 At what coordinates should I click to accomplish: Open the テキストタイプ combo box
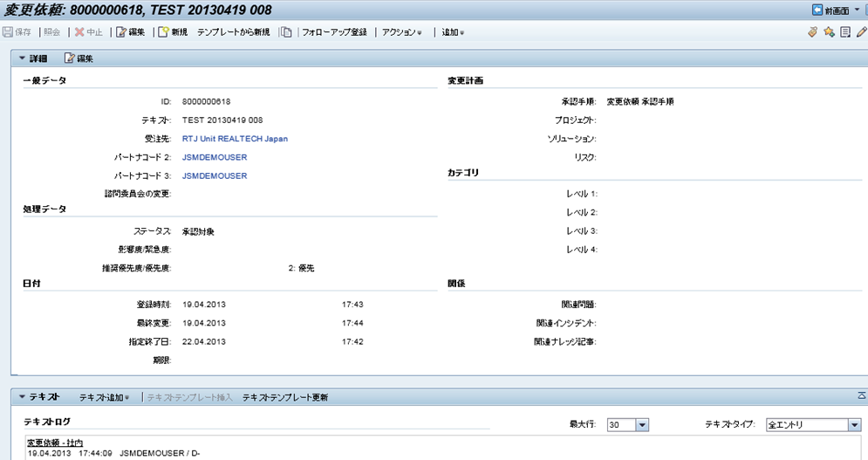point(854,425)
